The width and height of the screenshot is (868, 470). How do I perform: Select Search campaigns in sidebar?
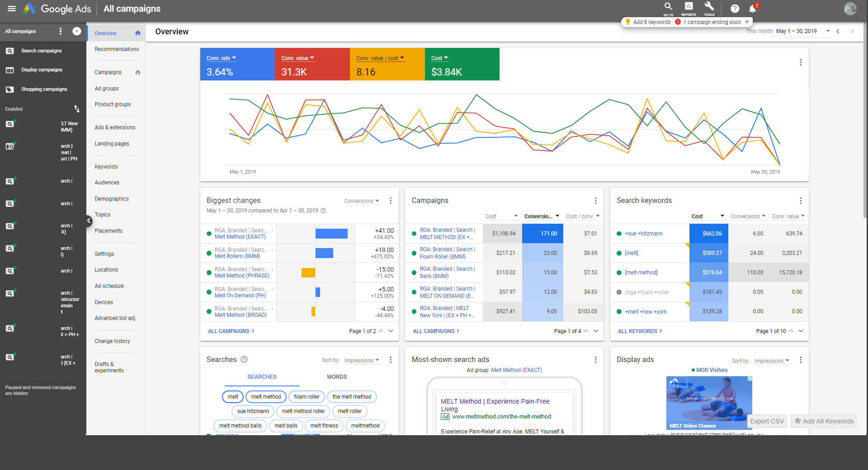click(x=42, y=51)
